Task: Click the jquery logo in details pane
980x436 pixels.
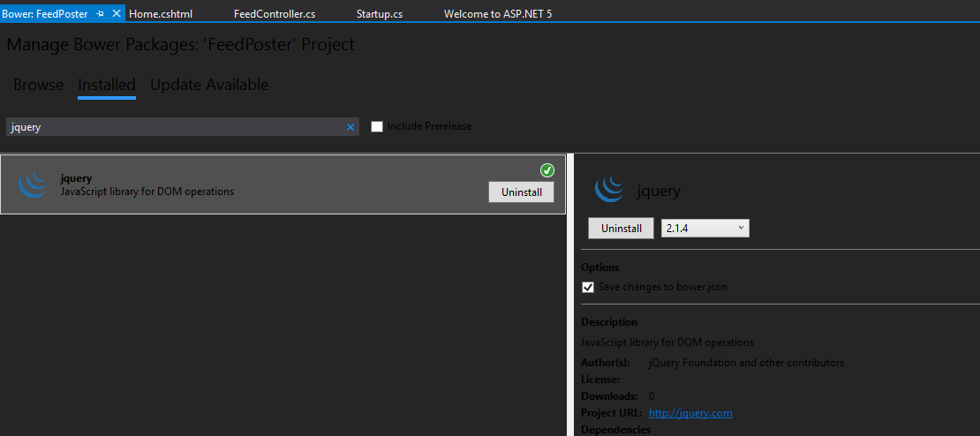Action: [x=609, y=190]
